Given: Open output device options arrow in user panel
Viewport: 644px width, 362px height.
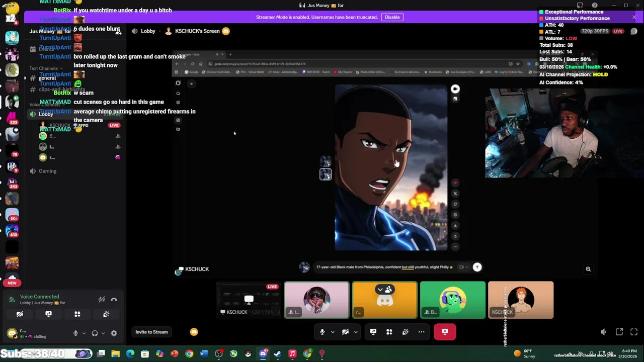Looking at the screenshot, I should point(103,333).
